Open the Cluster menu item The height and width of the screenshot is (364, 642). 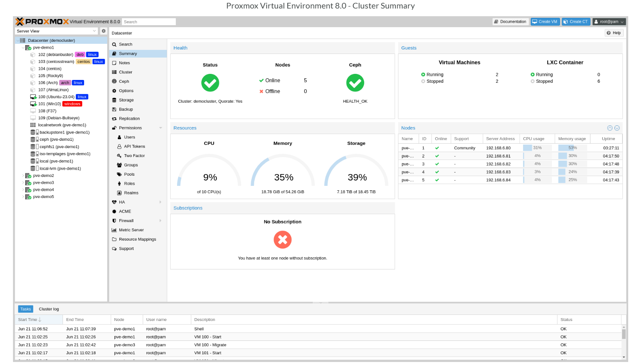tap(138, 72)
